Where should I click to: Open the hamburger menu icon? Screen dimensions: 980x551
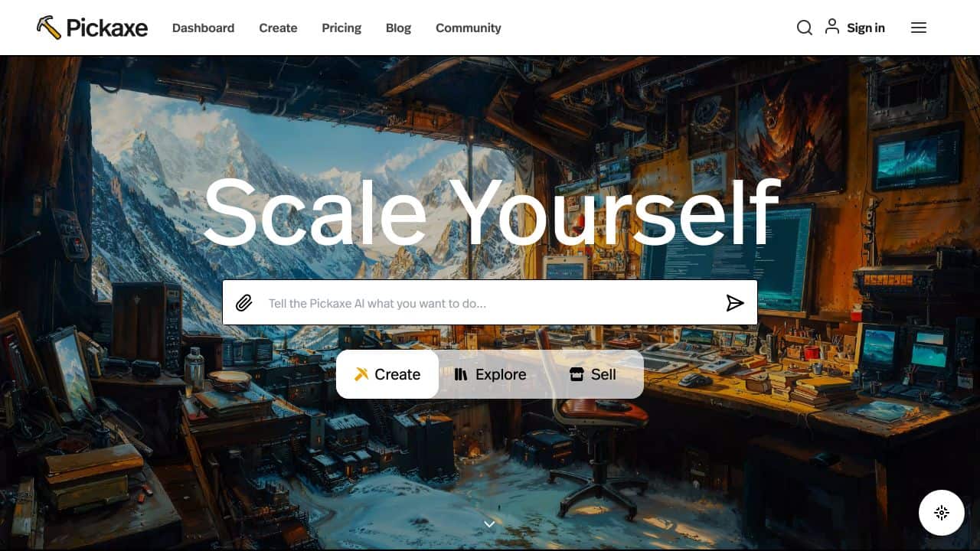click(x=919, y=28)
